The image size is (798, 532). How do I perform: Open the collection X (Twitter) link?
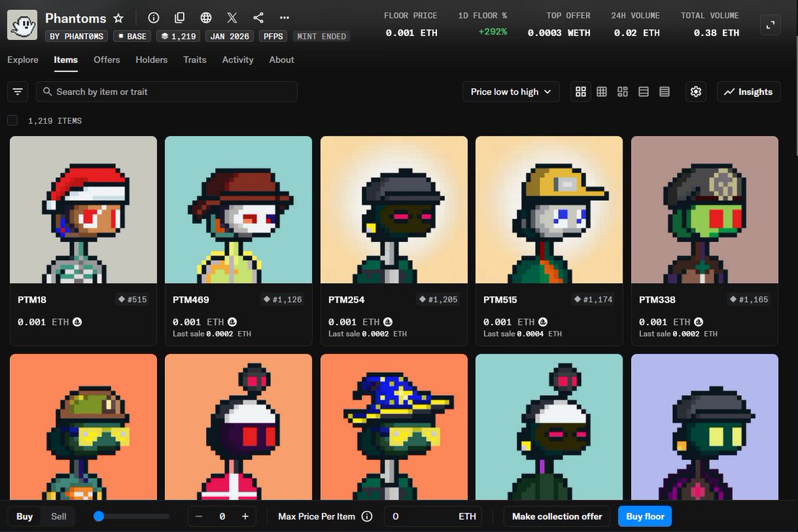coord(231,18)
